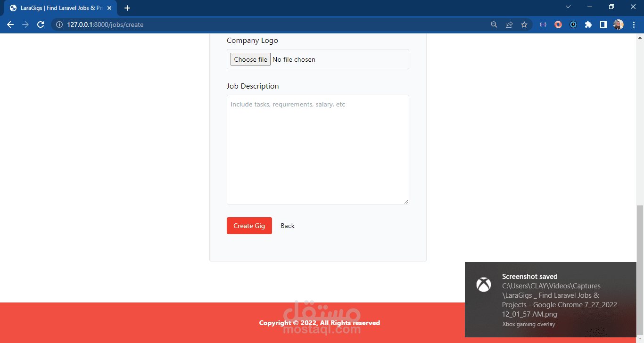Share this page icon
This screenshot has height=343, width=644.
pyautogui.click(x=509, y=24)
